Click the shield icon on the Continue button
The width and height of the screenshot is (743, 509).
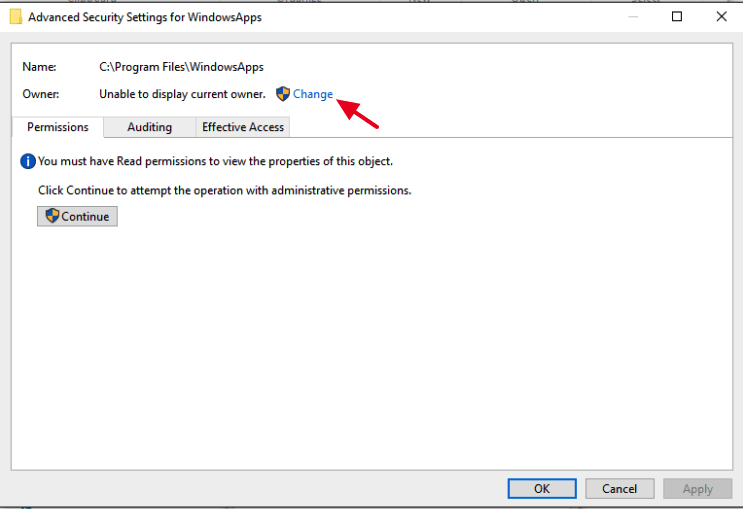(52, 216)
